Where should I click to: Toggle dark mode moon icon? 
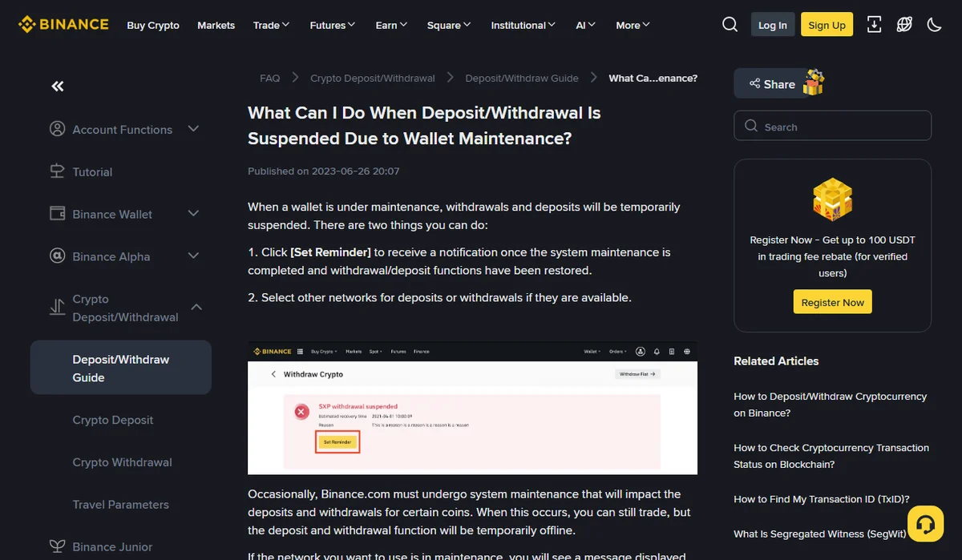pos(934,25)
